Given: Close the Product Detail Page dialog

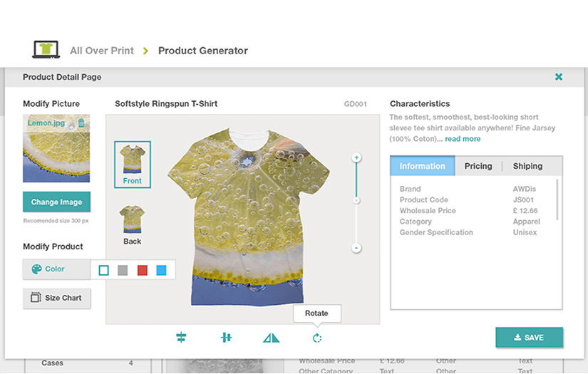Looking at the screenshot, I should (559, 77).
